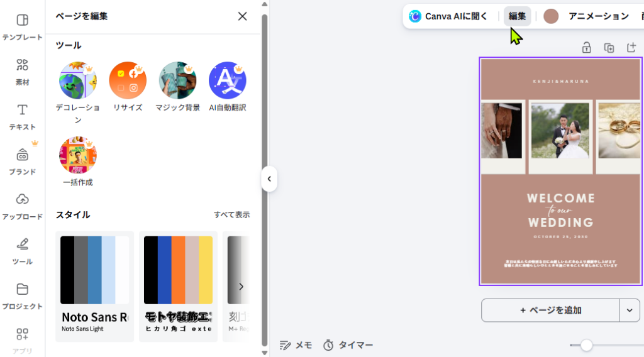Apply the モトヤ装飾 style card
Viewport: 644px width, 357px height.
[178, 286]
